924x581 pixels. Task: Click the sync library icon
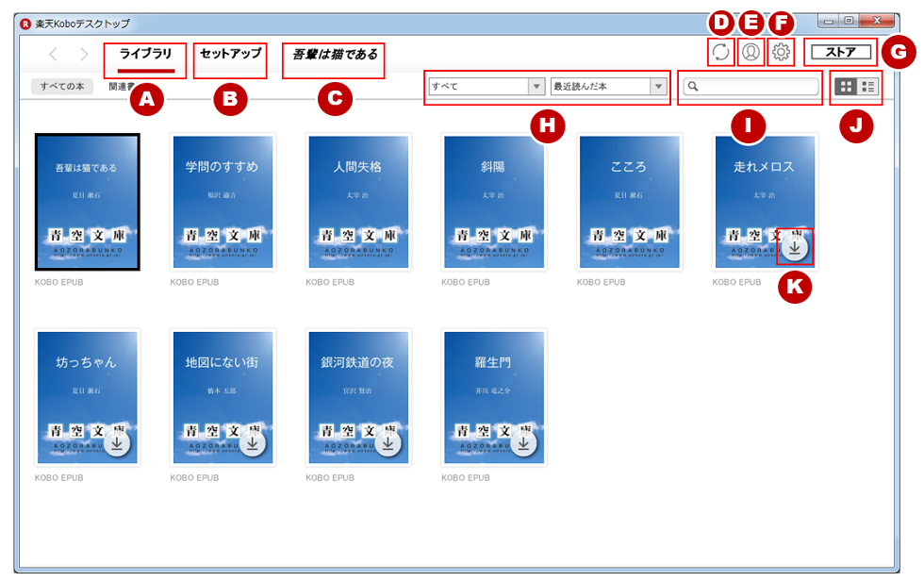721,53
